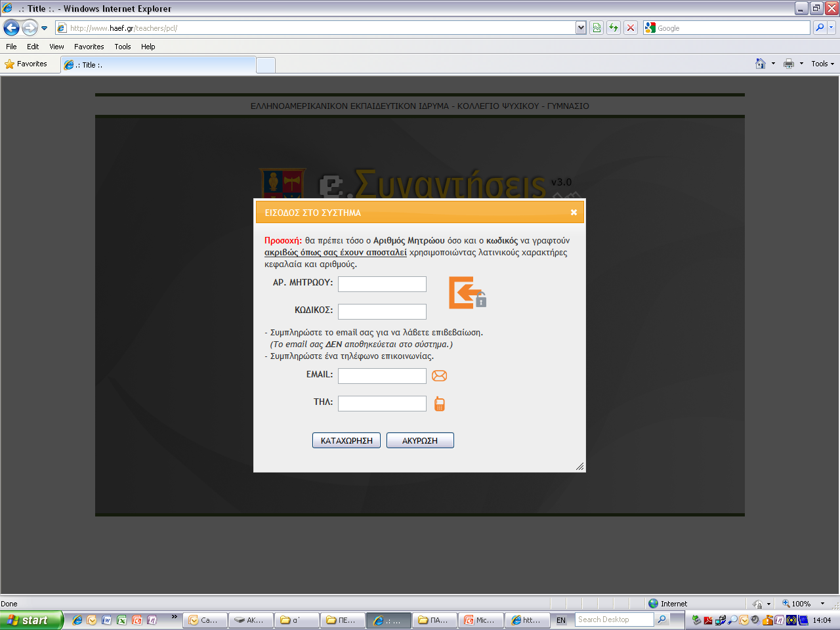
Task: Expand hidden Quick Launch items chevron
Action: click(174, 617)
